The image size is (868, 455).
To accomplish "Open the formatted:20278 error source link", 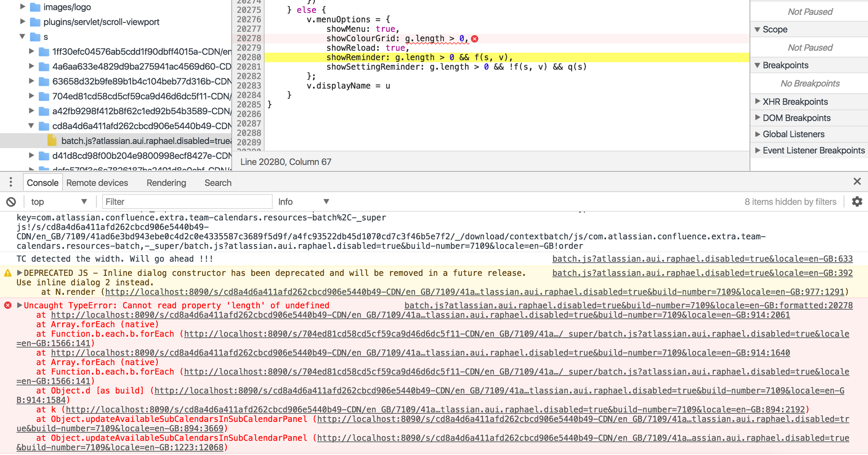I will 628,305.
